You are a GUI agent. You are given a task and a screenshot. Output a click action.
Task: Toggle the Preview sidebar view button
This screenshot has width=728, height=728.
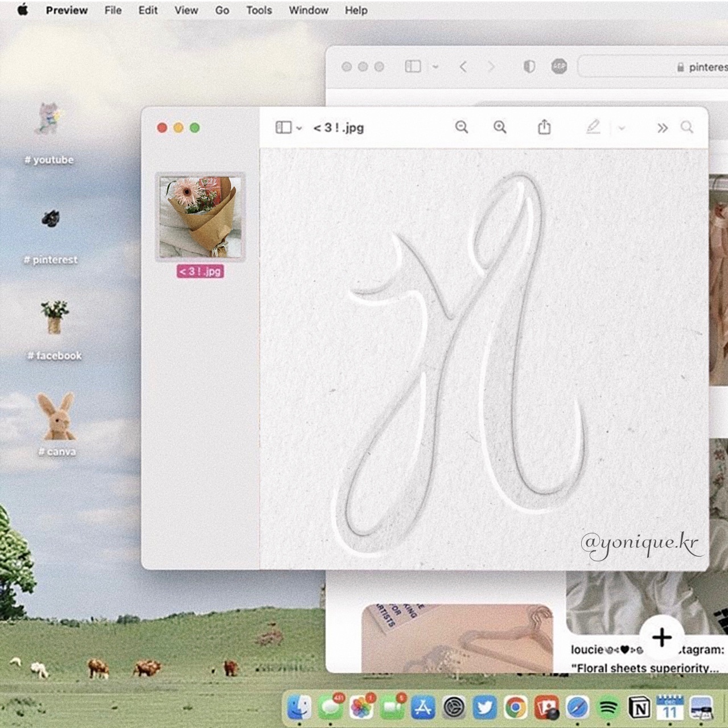[x=283, y=127]
